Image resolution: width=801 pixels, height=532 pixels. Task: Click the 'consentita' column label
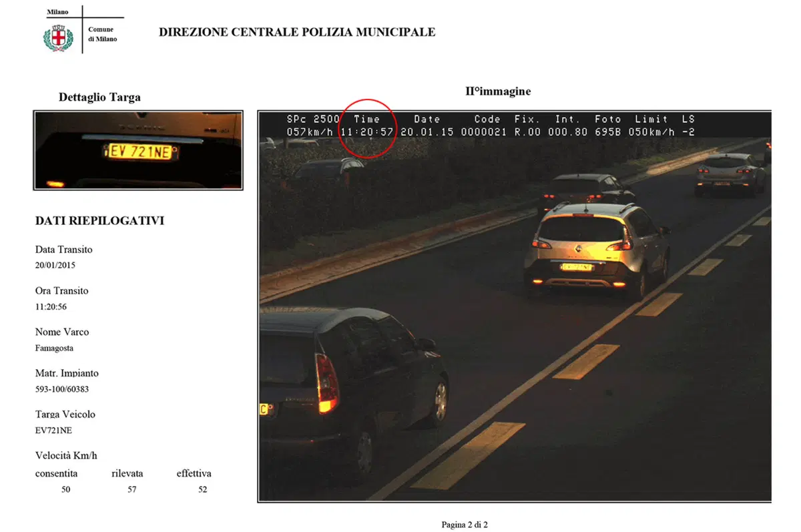57,474
